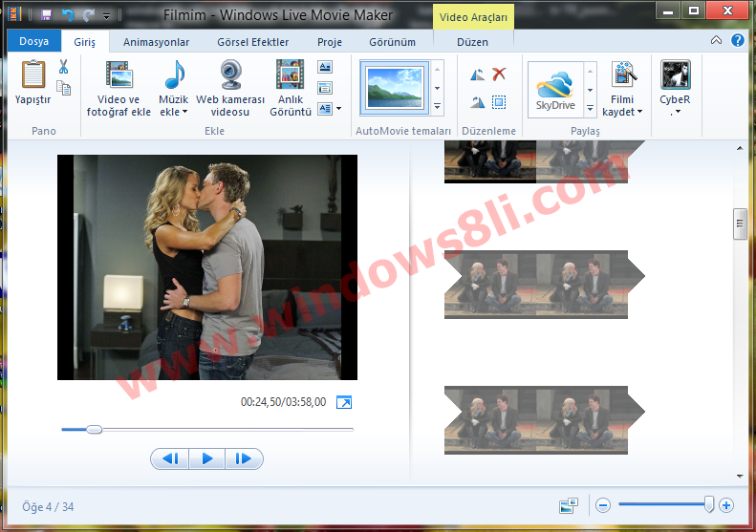Click the CybeR account picture
756x532 pixels.
point(676,74)
